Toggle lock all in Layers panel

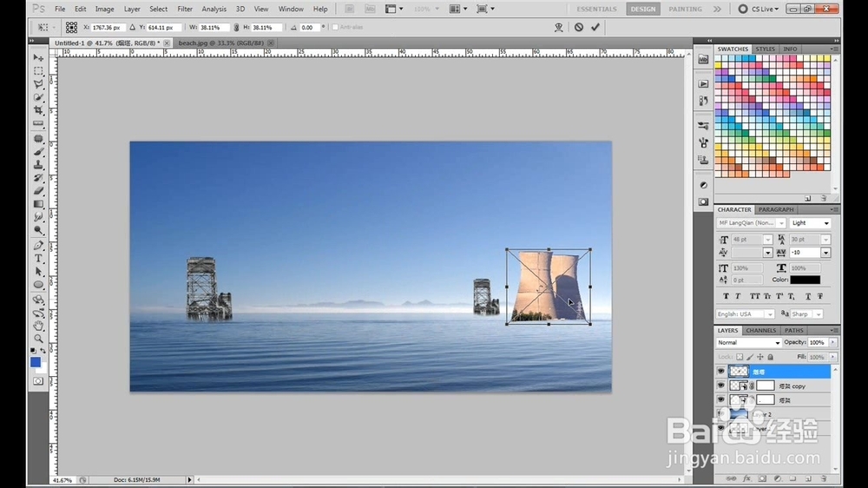click(771, 357)
